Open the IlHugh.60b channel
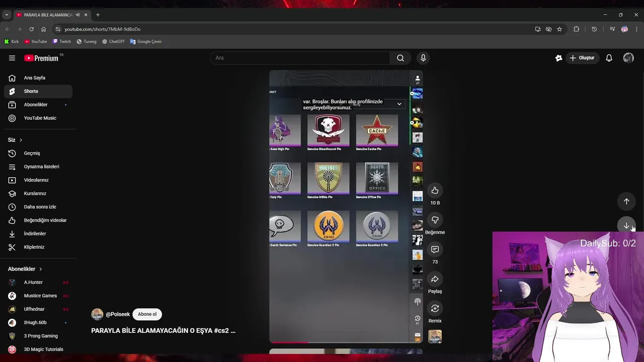Screen dimensions: 644x362 tap(38, 323)
